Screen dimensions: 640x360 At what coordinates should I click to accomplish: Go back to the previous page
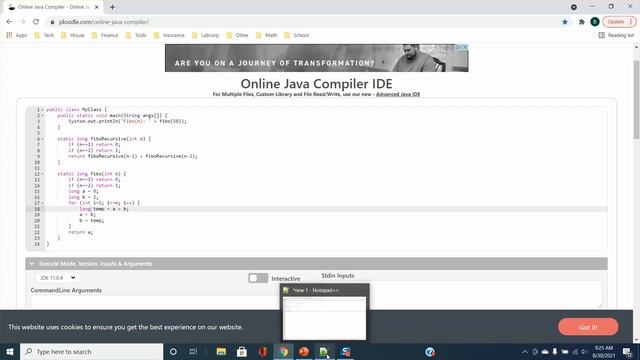click(9, 22)
